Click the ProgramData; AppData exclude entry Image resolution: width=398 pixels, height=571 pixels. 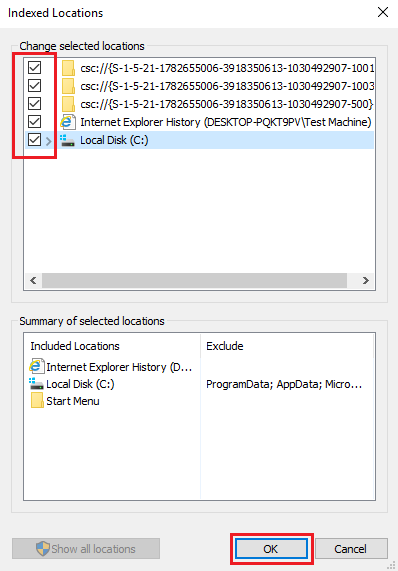click(284, 384)
